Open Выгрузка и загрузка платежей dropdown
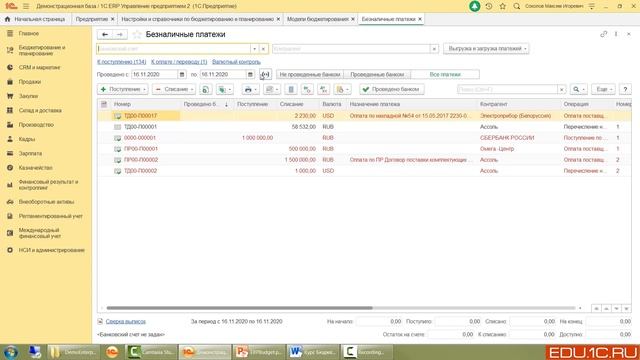 pyautogui.click(x=486, y=49)
